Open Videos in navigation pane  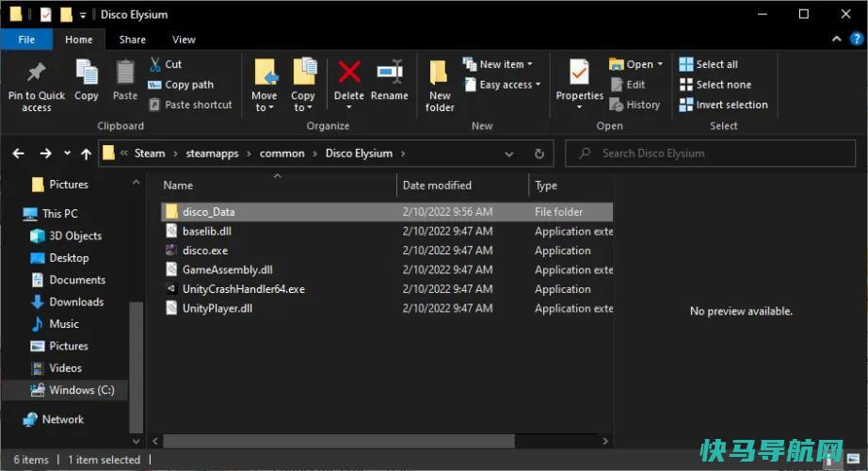tap(56, 368)
